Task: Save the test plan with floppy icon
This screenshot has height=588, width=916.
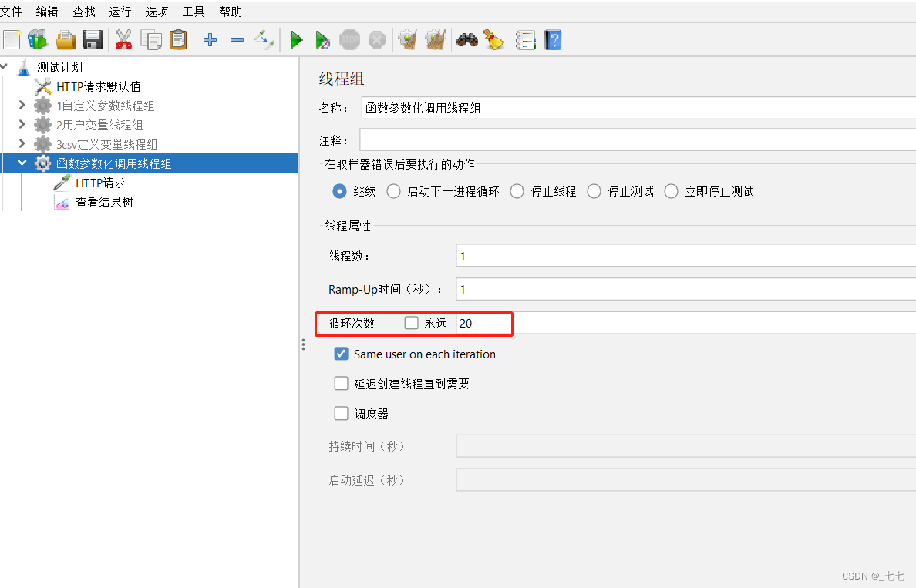Action: click(93, 40)
